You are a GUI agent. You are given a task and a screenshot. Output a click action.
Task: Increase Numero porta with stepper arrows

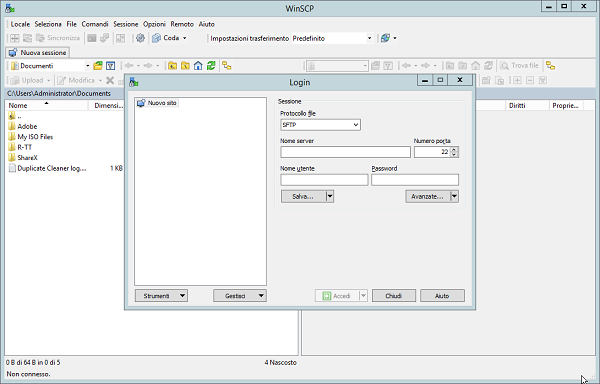click(x=454, y=150)
